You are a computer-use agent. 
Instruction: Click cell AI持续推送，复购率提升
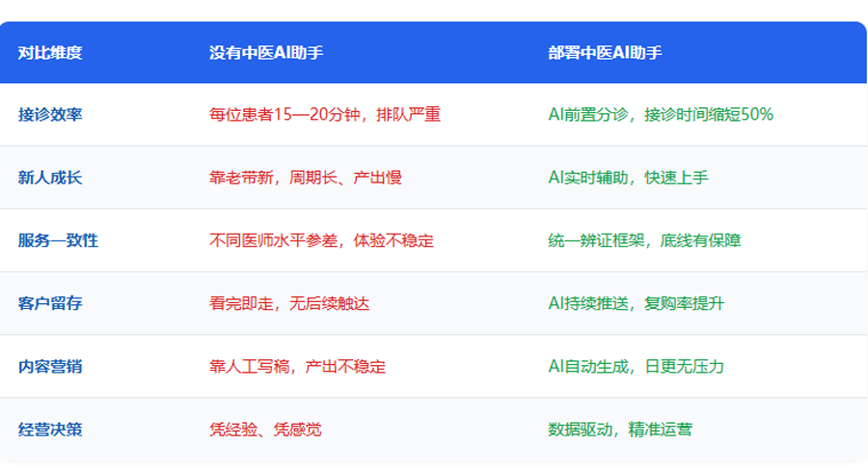click(637, 303)
